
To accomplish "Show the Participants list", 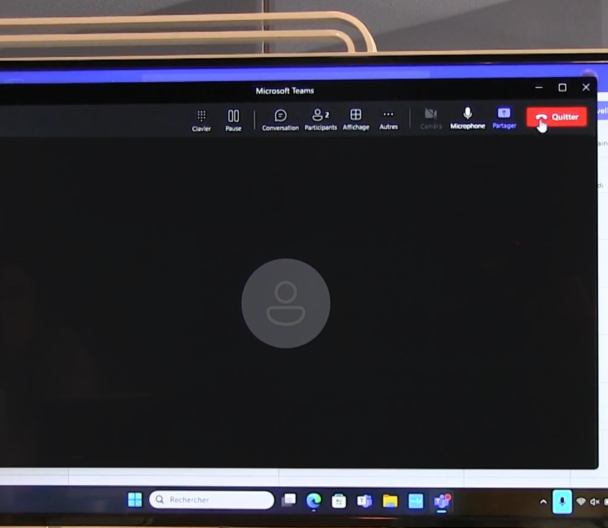I will [x=320, y=119].
